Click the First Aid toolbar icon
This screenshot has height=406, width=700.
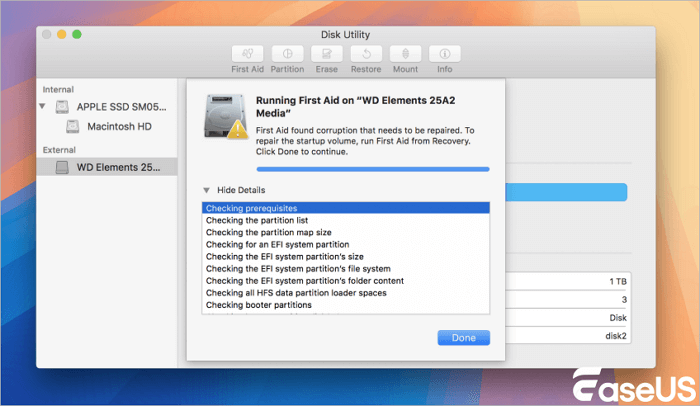(x=247, y=54)
